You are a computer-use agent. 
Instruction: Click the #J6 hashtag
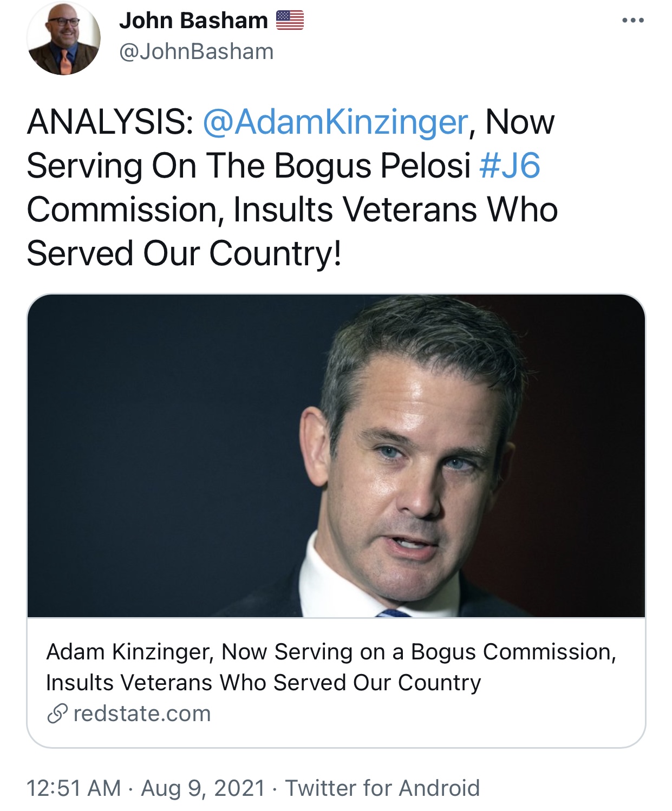(510, 166)
